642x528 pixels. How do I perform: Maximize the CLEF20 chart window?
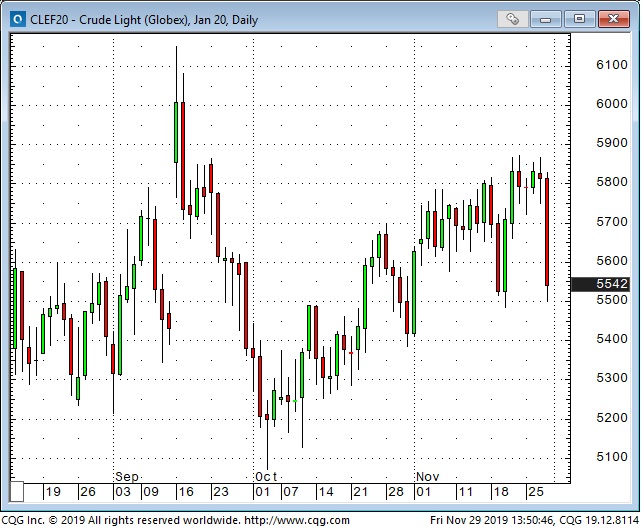click(579, 19)
